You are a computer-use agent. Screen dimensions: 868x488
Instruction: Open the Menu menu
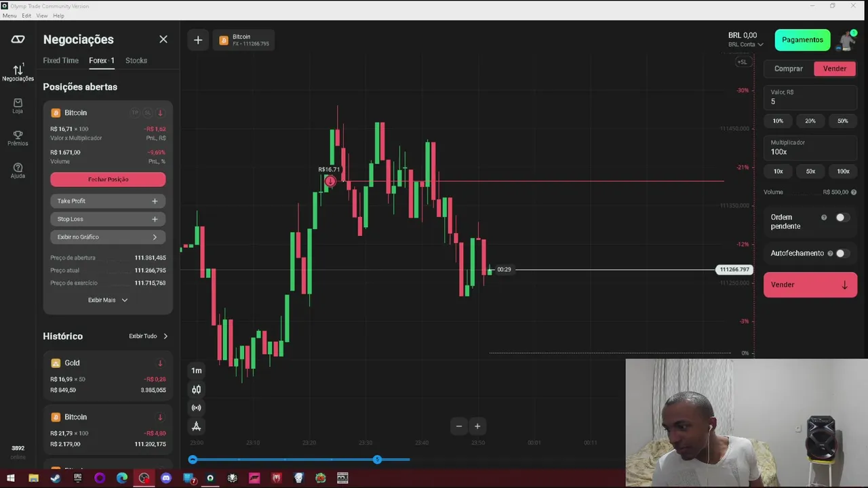pyautogui.click(x=9, y=16)
